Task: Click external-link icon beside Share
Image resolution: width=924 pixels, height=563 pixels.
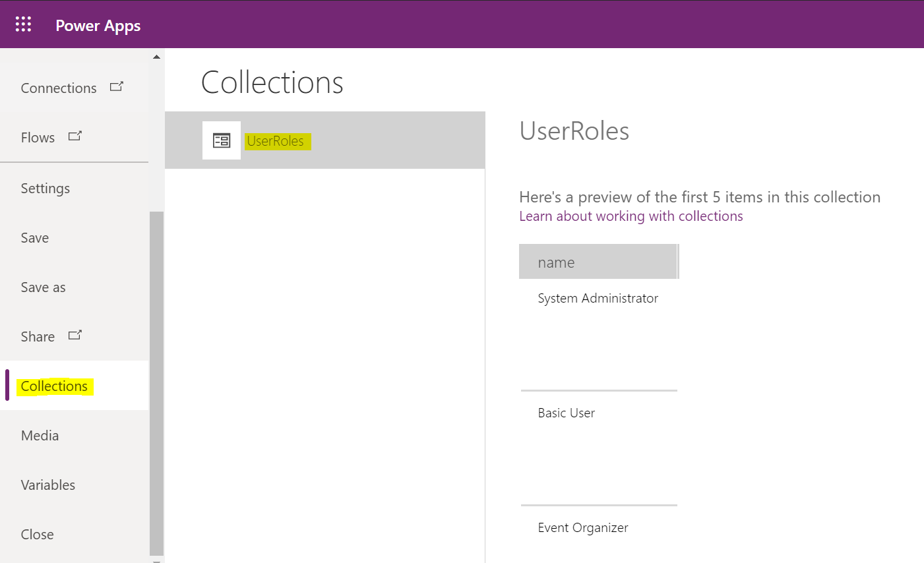Action: (x=75, y=335)
